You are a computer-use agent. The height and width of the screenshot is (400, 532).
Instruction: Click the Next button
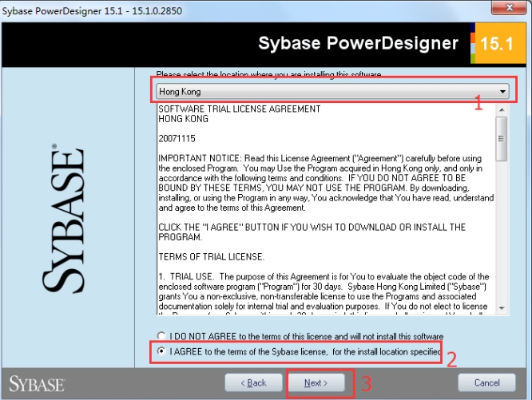pyautogui.click(x=316, y=382)
